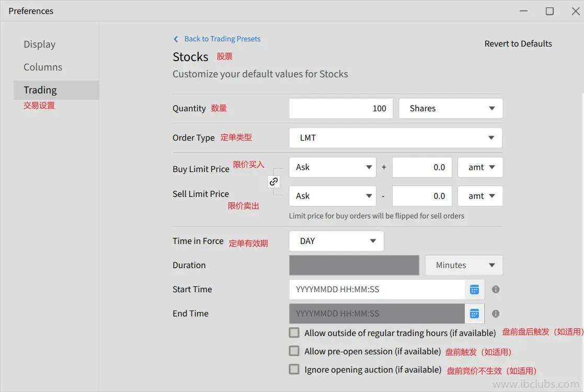Screen dimensions: 584x392
Task: Expand the Time in Force DAY dropdown
Action: (336, 241)
